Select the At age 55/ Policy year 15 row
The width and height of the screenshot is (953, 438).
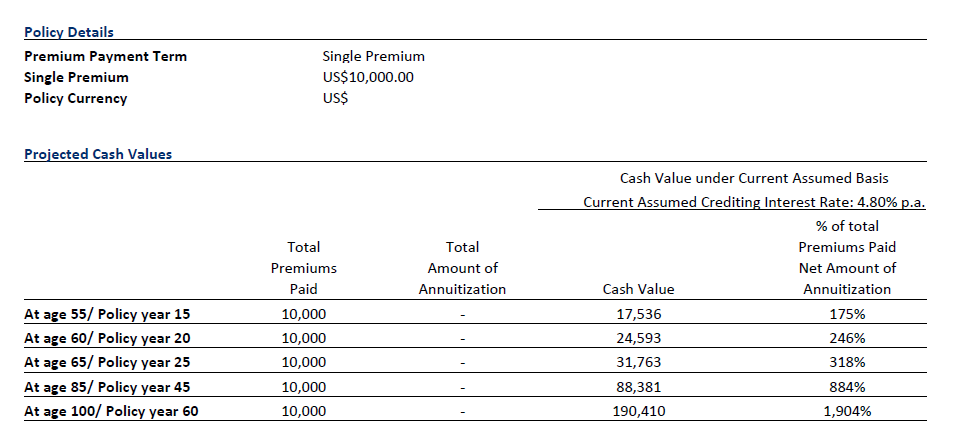click(x=475, y=314)
